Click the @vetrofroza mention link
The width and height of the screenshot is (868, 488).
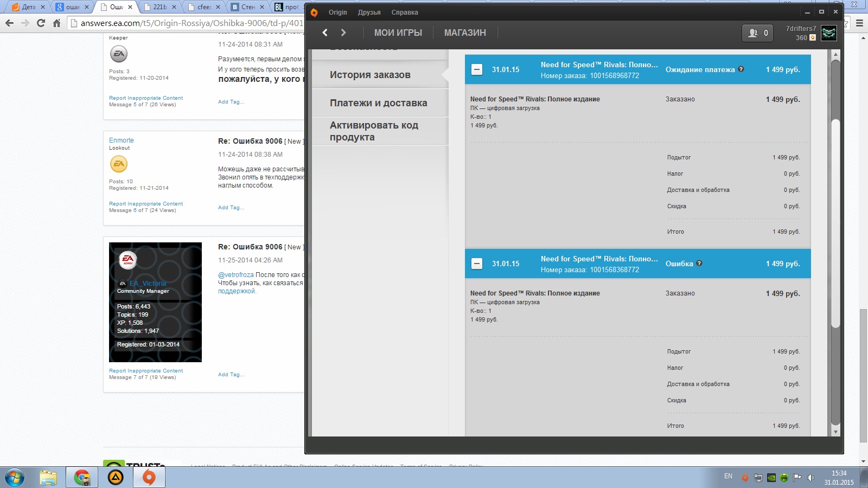point(236,275)
